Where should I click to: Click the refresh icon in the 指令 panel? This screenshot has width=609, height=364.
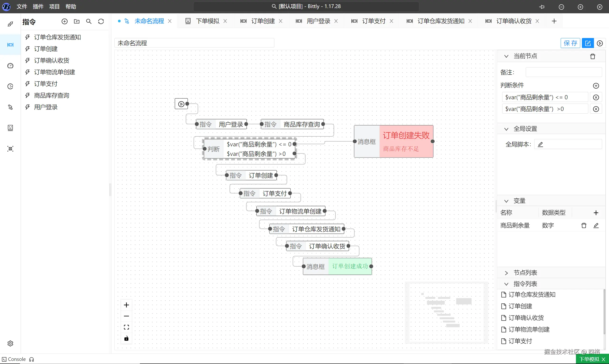pyautogui.click(x=101, y=21)
